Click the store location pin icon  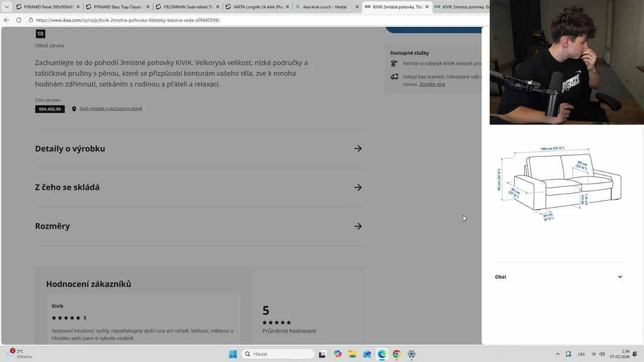[74, 109]
